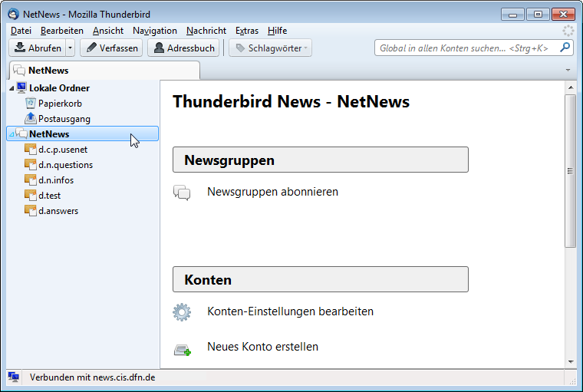Click the Adressbuch person icon
This screenshot has height=392, width=583.
159,48
